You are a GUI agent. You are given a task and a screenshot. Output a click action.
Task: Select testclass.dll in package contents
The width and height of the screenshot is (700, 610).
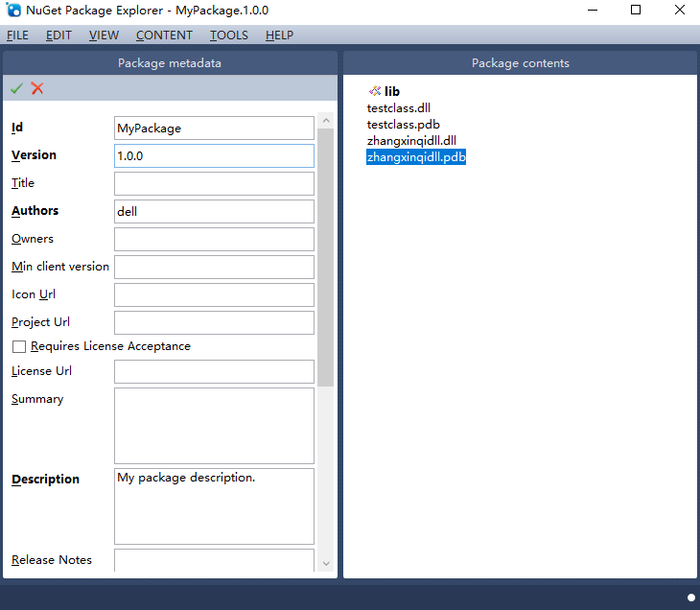pos(399,108)
